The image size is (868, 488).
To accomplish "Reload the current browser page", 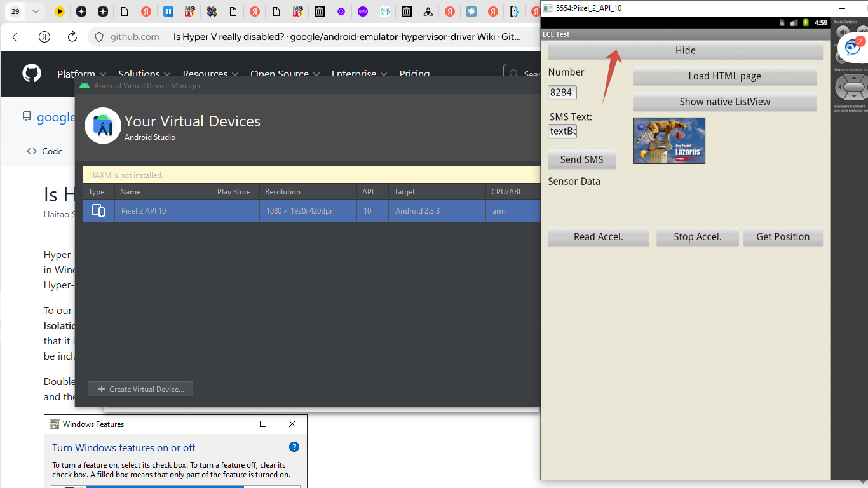I will (72, 37).
